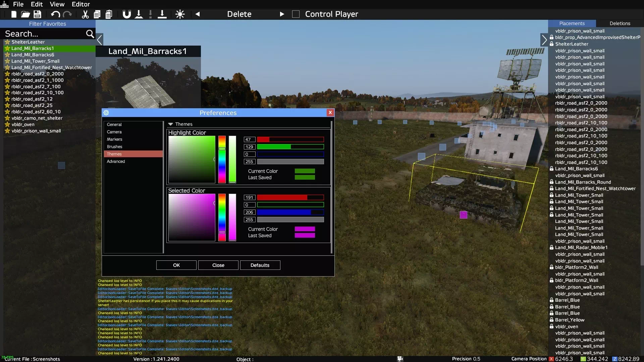The width and height of the screenshot is (644, 362).
Task: Click the Defaults button
Action: 260,265
